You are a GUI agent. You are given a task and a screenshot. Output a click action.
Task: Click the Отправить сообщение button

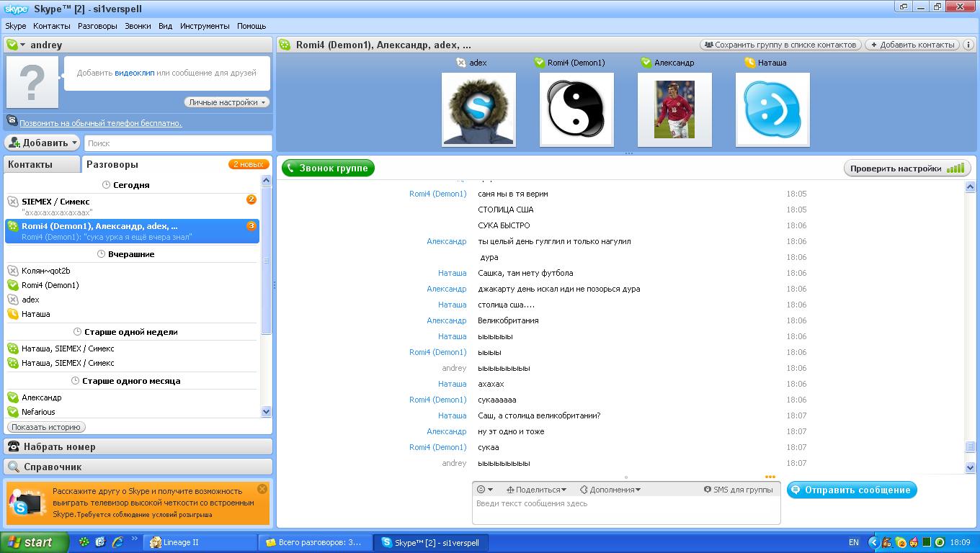point(851,490)
